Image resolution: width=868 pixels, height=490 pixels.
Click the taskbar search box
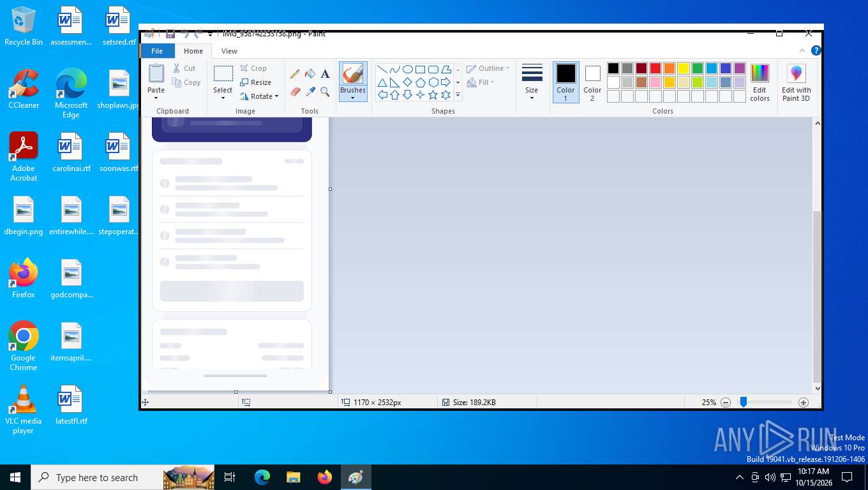pos(123,477)
